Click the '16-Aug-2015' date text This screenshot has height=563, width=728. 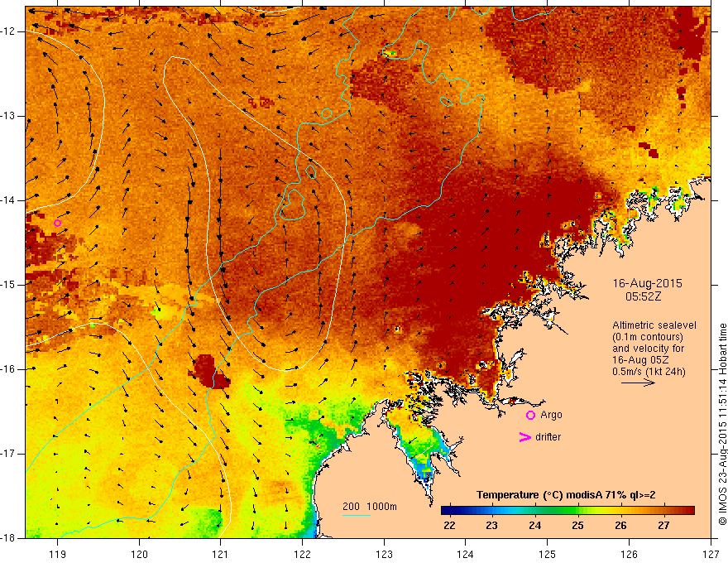point(647,283)
